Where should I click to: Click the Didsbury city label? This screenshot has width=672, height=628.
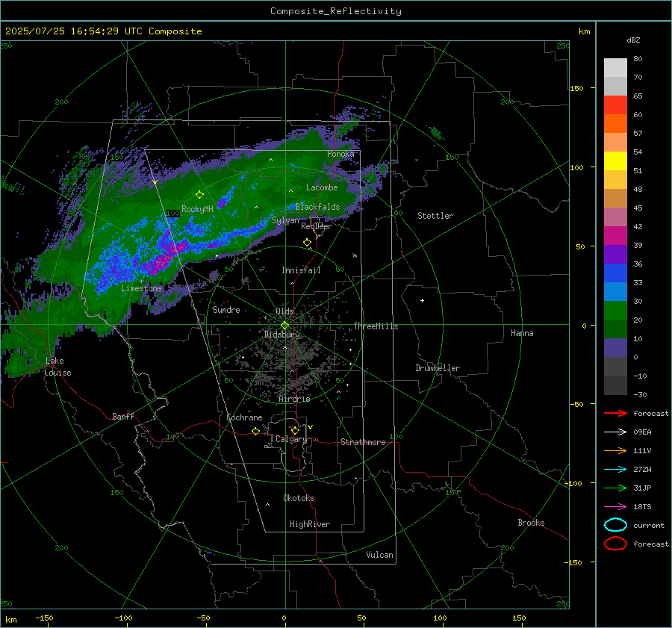[x=281, y=335]
